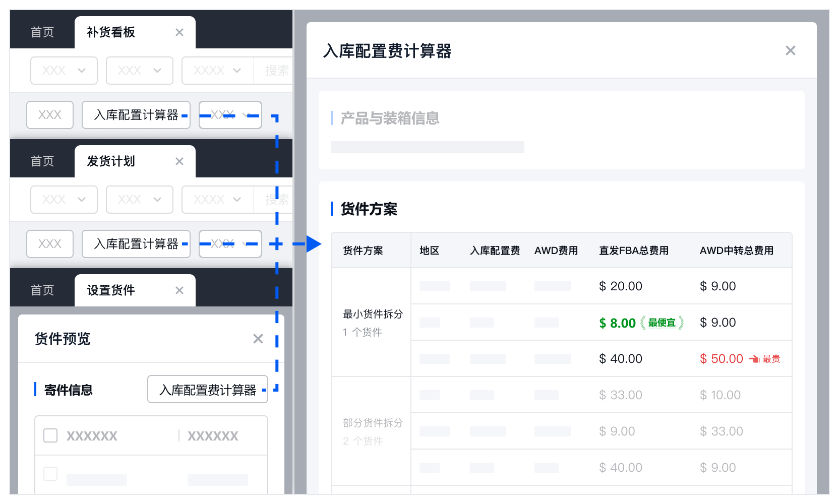
Task: Toggle the XXXXXX header checkbox
Action: [x=50, y=435]
